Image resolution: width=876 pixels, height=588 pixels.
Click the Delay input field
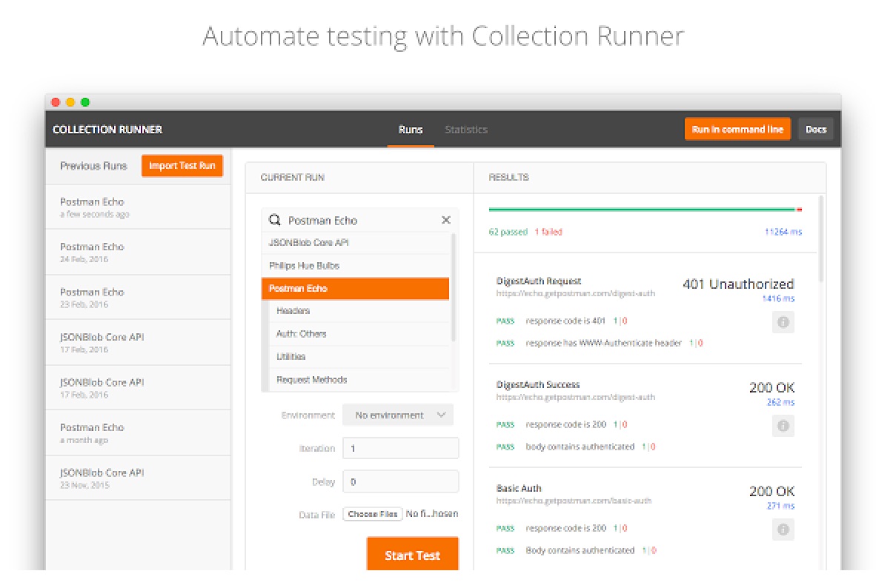[400, 482]
